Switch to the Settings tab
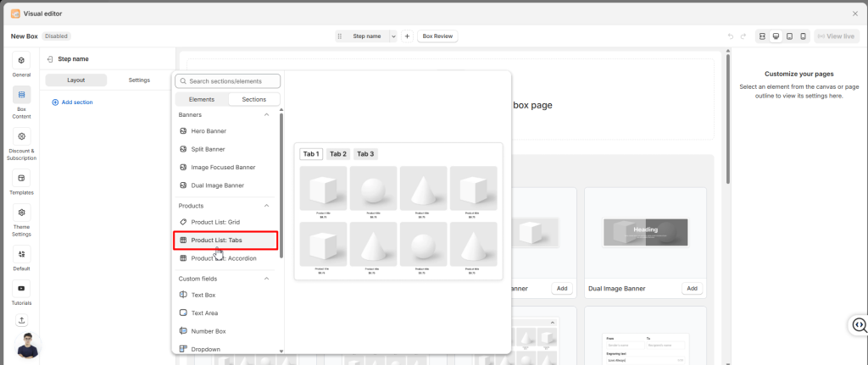This screenshot has width=868, height=365. pos(139,80)
